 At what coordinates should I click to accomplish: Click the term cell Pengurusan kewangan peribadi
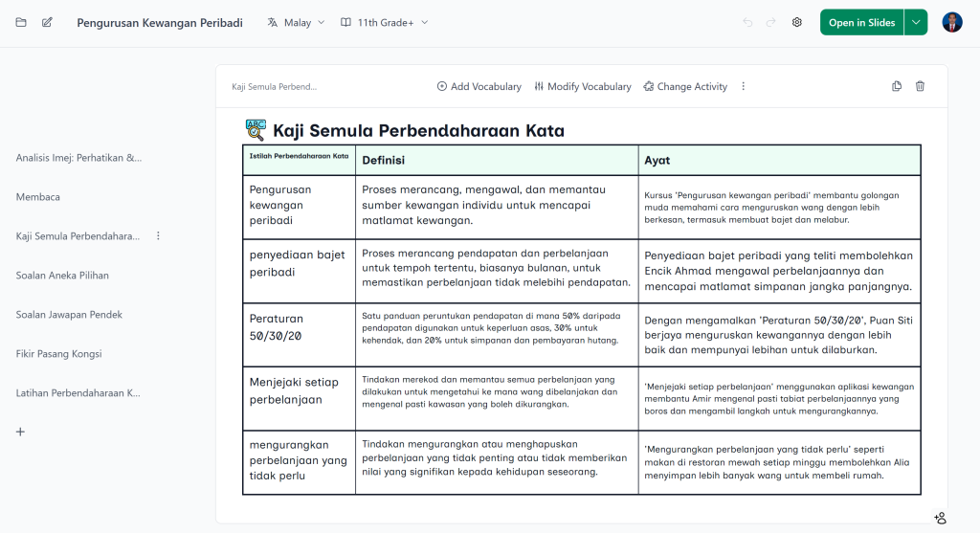click(x=299, y=207)
